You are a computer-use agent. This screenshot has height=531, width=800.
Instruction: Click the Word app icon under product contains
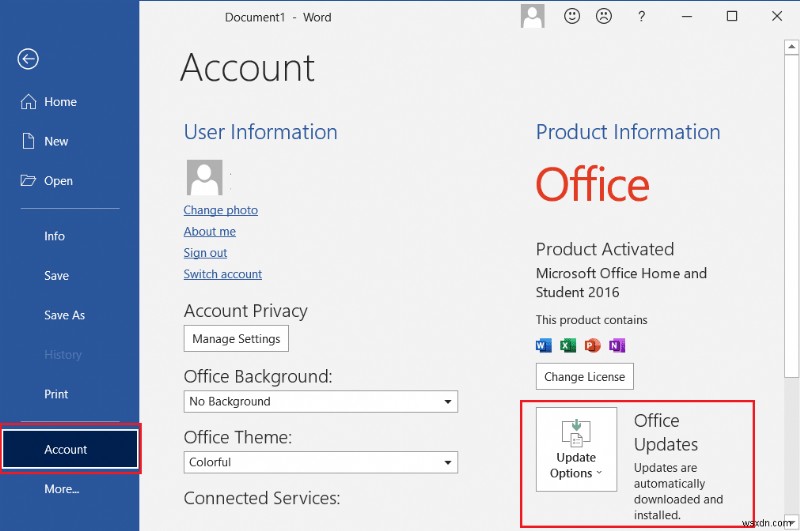point(544,345)
